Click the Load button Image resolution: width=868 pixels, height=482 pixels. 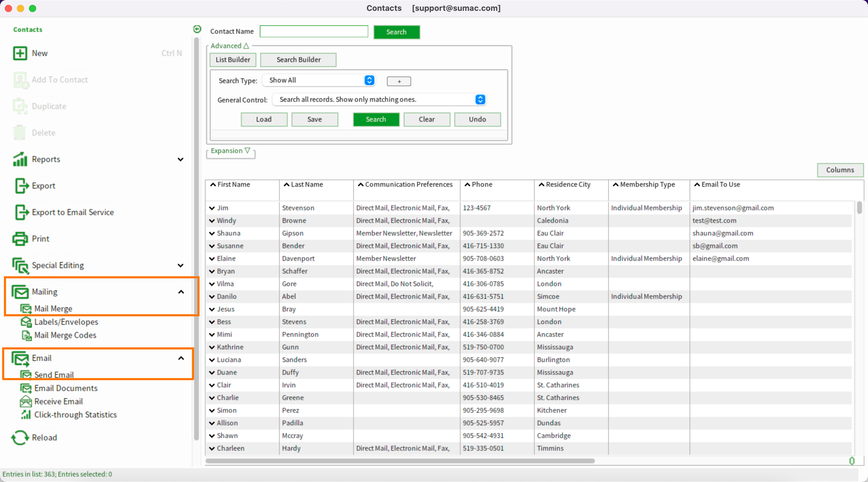click(x=264, y=119)
